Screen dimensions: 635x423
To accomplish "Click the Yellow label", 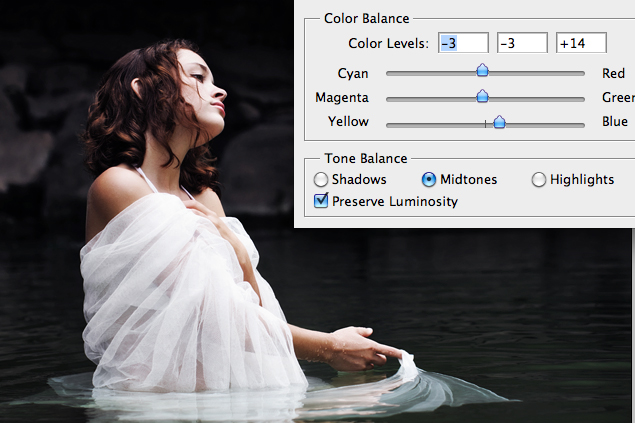I will point(348,121).
